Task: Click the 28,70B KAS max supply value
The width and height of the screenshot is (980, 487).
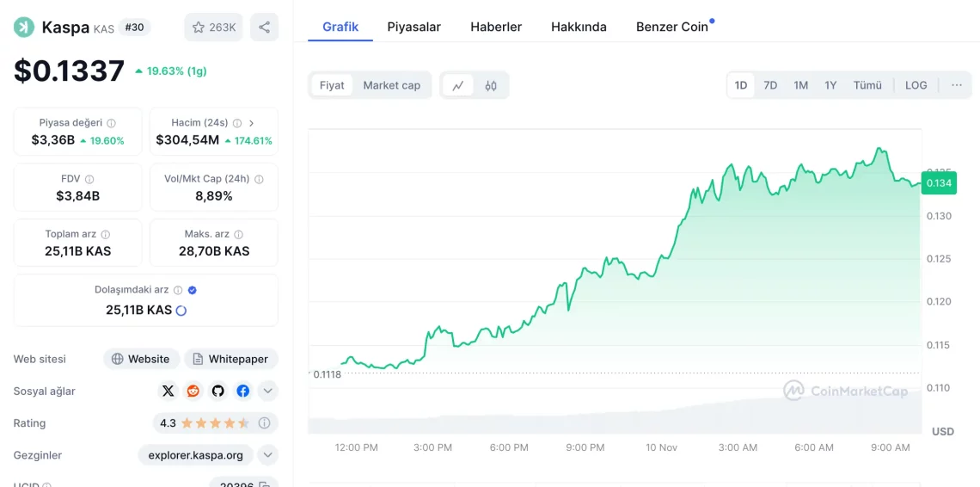Action: 214,251
